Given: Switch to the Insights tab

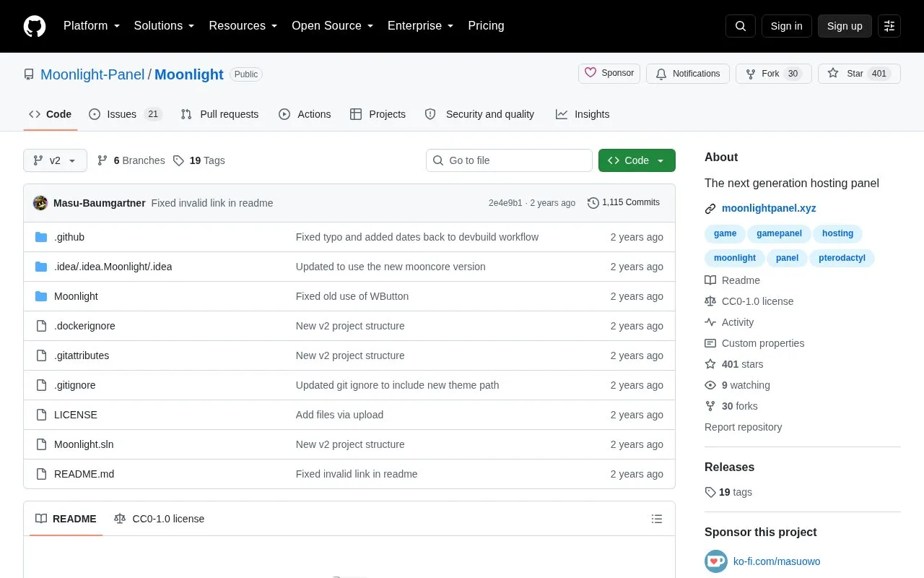Looking at the screenshot, I should click(x=583, y=114).
